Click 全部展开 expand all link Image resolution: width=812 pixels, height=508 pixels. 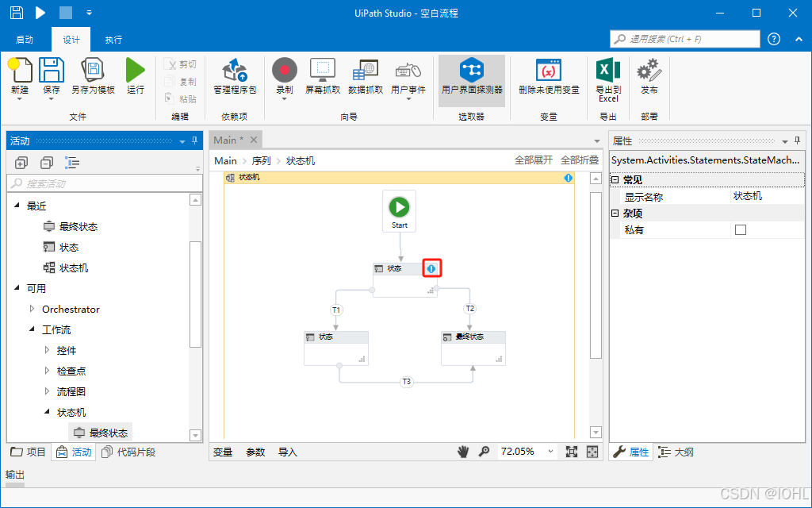534,160
